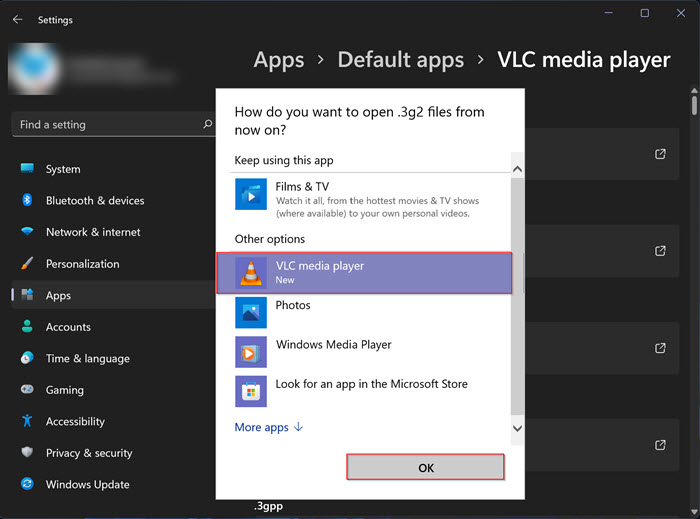Click the VLC media player page title
700x519 pixels.
click(583, 60)
